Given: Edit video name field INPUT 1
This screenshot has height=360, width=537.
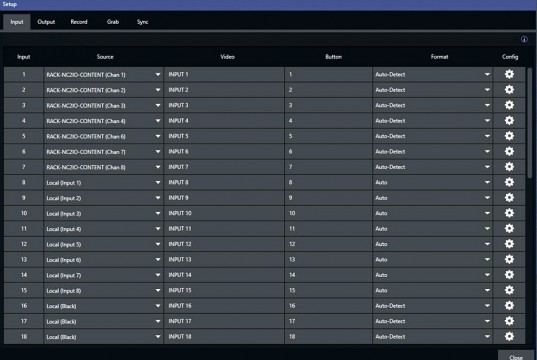Looking at the screenshot, I should [x=224, y=74].
